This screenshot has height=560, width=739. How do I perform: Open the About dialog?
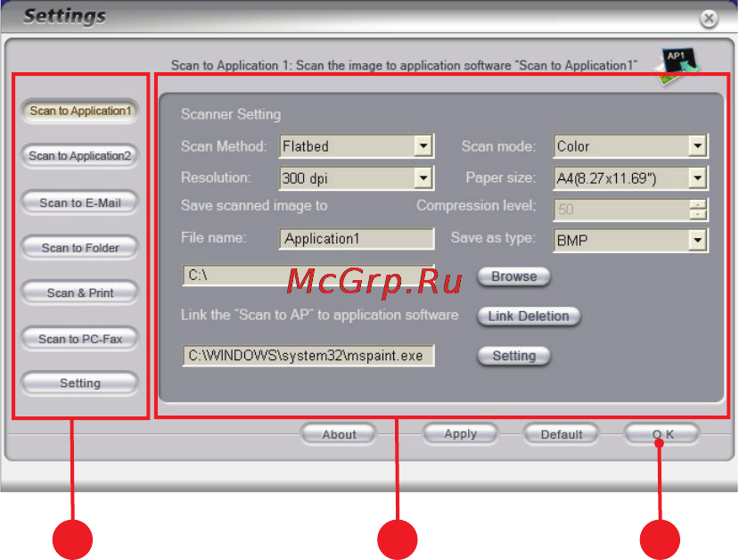(339, 434)
